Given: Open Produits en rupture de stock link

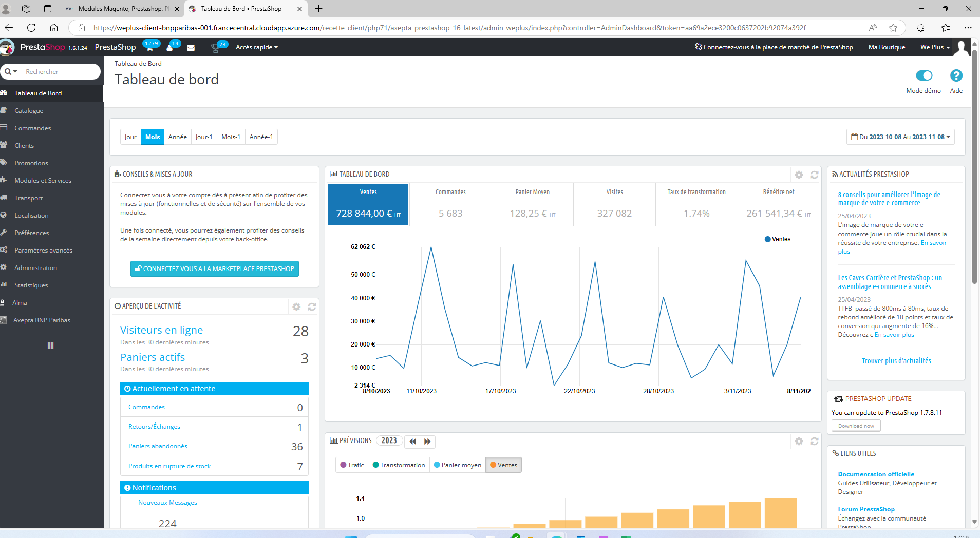Looking at the screenshot, I should pos(169,466).
